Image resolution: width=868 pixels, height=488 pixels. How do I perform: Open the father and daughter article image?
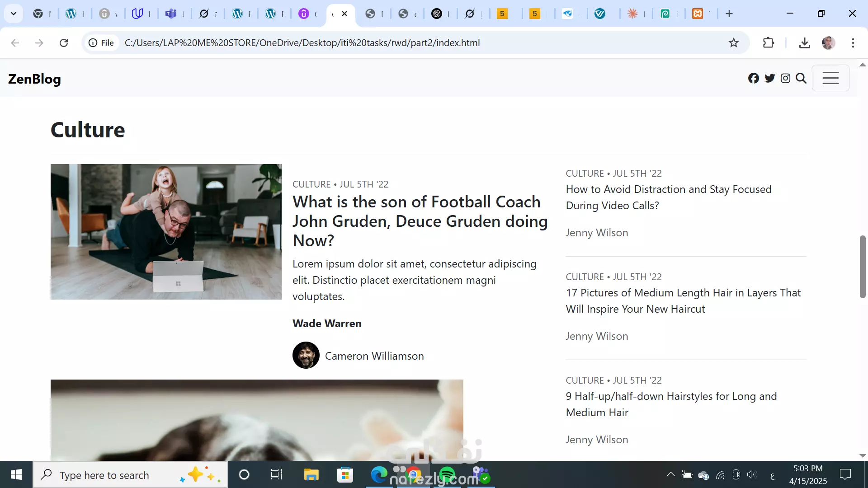[x=166, y=231]
